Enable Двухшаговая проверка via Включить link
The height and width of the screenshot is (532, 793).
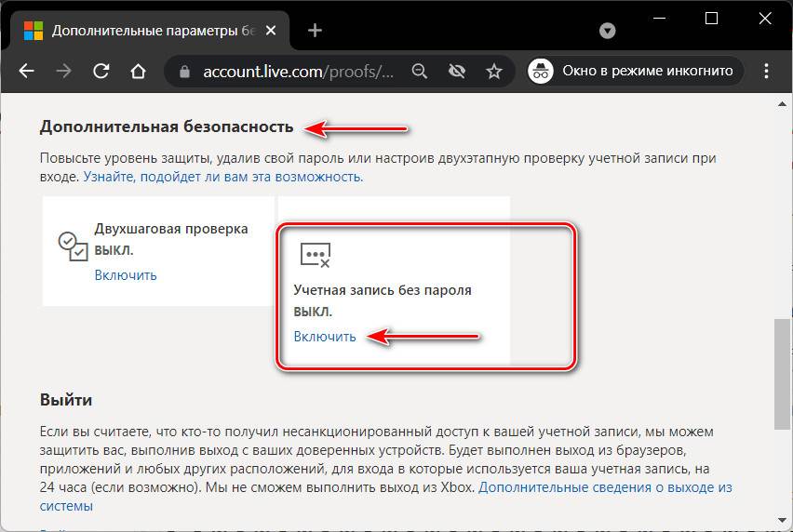126,275
